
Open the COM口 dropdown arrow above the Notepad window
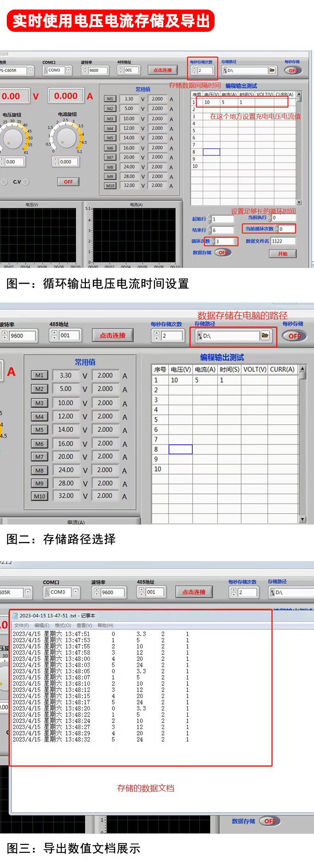tap(76, 592)
